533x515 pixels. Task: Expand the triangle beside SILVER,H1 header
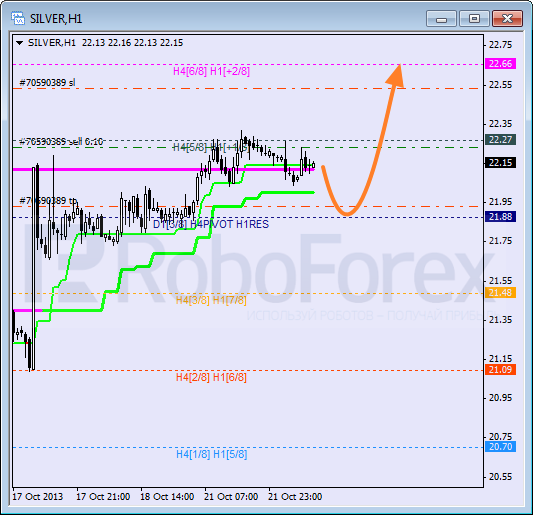[x=20, y=43]
